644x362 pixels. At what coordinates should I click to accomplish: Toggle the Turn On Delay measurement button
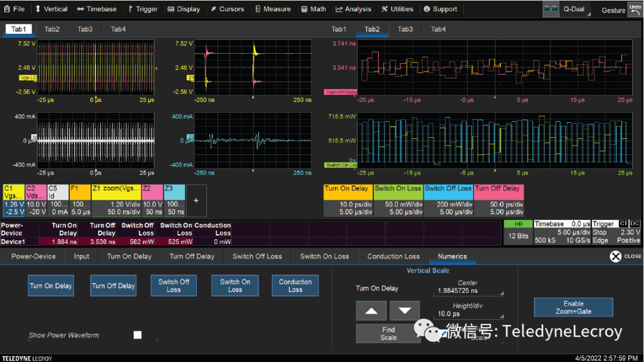[x=51, y=286]
